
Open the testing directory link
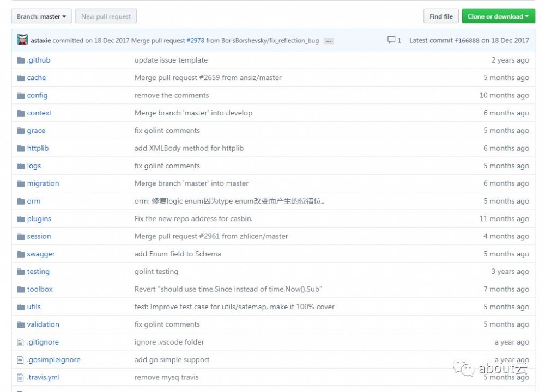38,272
